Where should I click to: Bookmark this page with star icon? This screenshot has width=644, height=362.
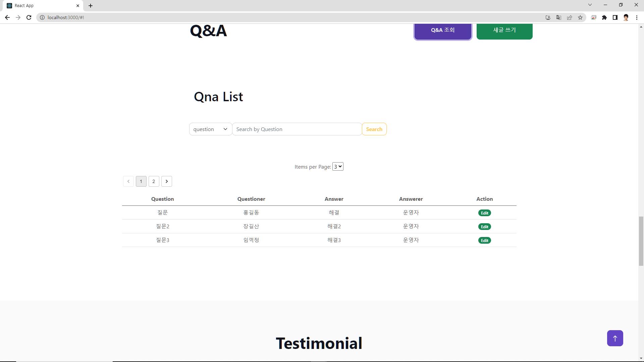[580, 17]
